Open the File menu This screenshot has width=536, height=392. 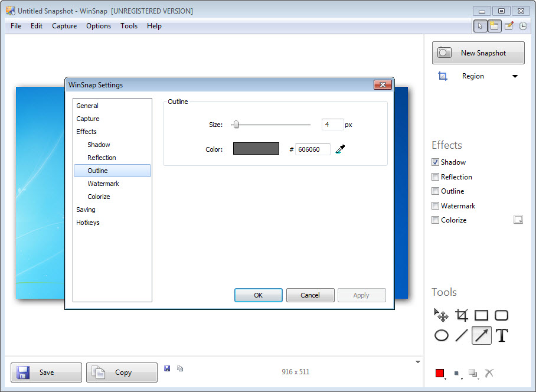point(16,26)
